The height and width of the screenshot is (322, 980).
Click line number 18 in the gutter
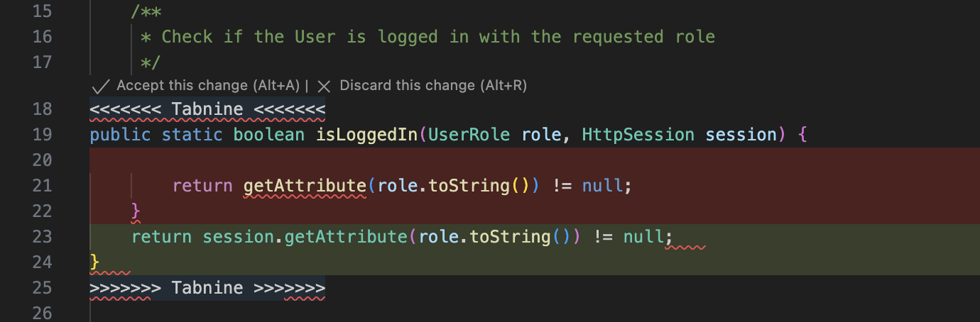42,109
